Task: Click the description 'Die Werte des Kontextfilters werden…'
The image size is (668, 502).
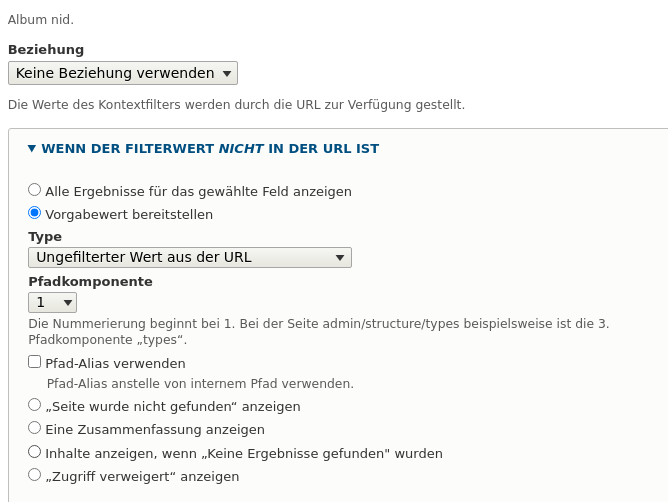Action: tap(236, 104)
